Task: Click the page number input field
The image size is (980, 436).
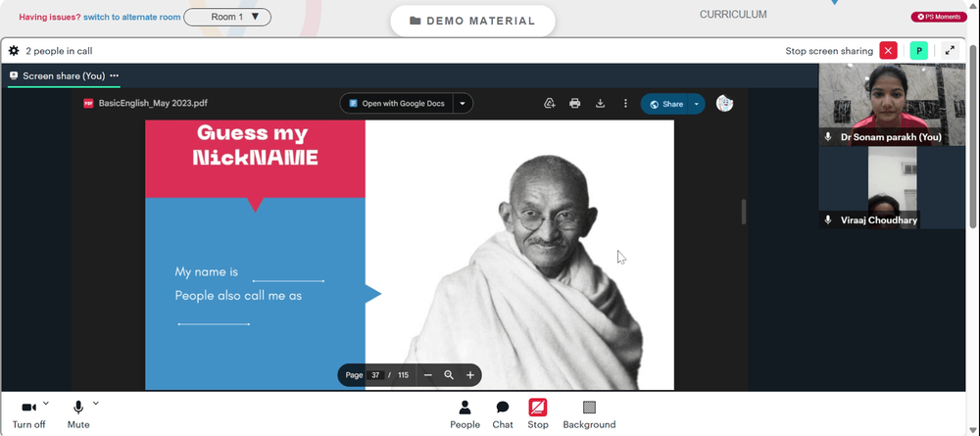Action: pos(375,375)
